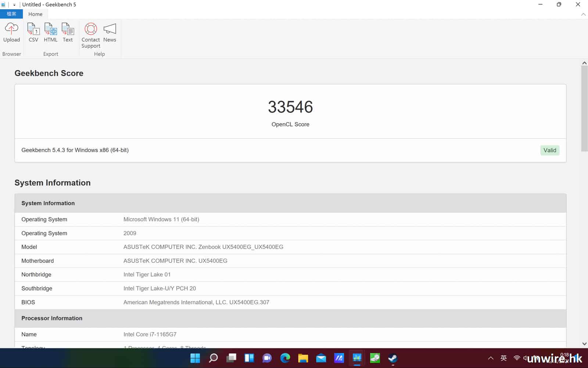Image resolution: width=588 pixels, height=368 pixels.
Task: Open the quick access toolbar dropdown
Action: pos(14,5)
